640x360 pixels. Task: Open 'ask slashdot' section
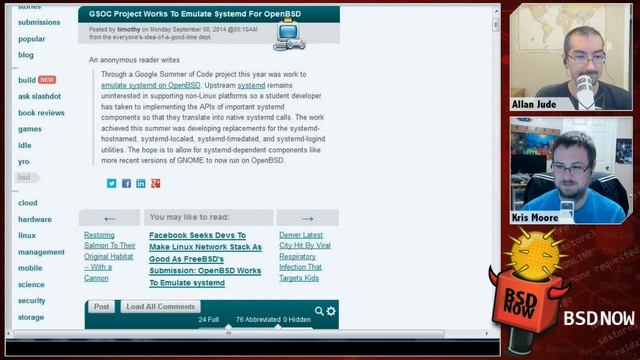point(40,96)
